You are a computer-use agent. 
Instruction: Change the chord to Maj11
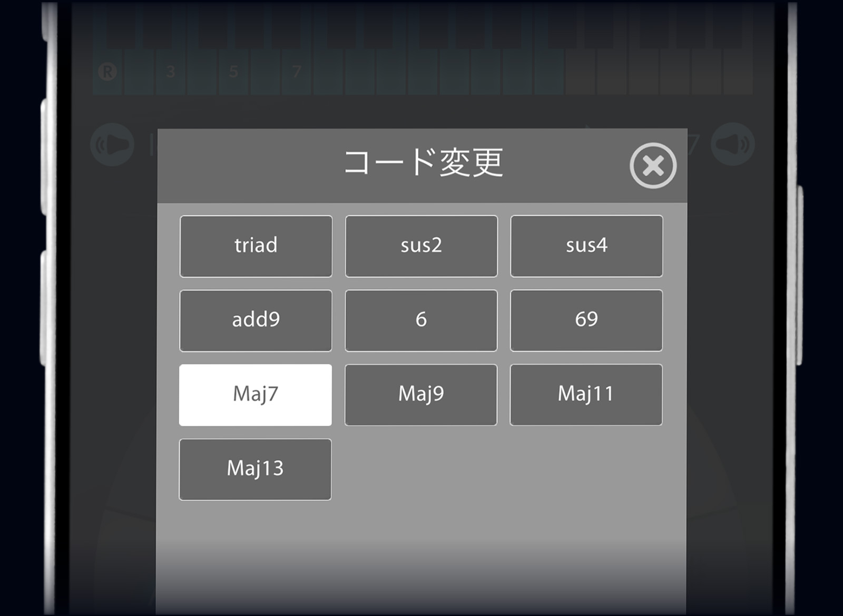point(586,395)
